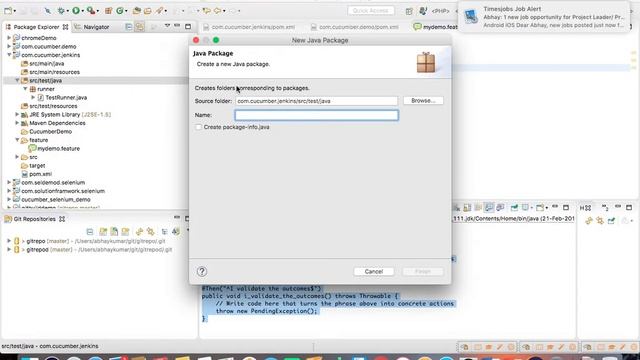
Task: Click the Open Perspective icon
Action: [409, 11]
